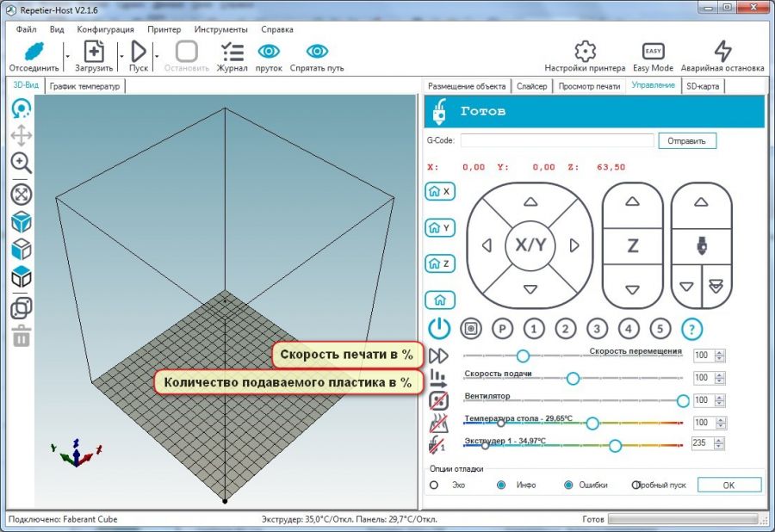Enable the Дробный пуск checkbox
Viewport: 775px width, 532px height.
(635, 485)
